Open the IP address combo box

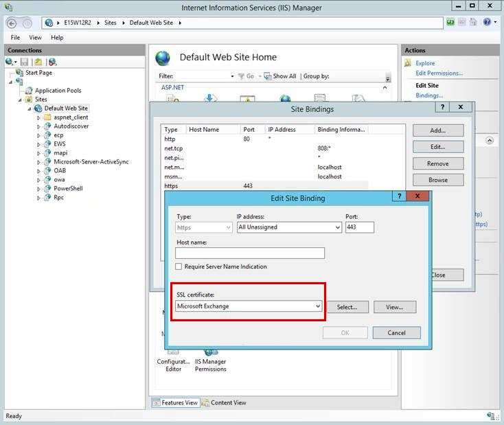click(289, 227)
